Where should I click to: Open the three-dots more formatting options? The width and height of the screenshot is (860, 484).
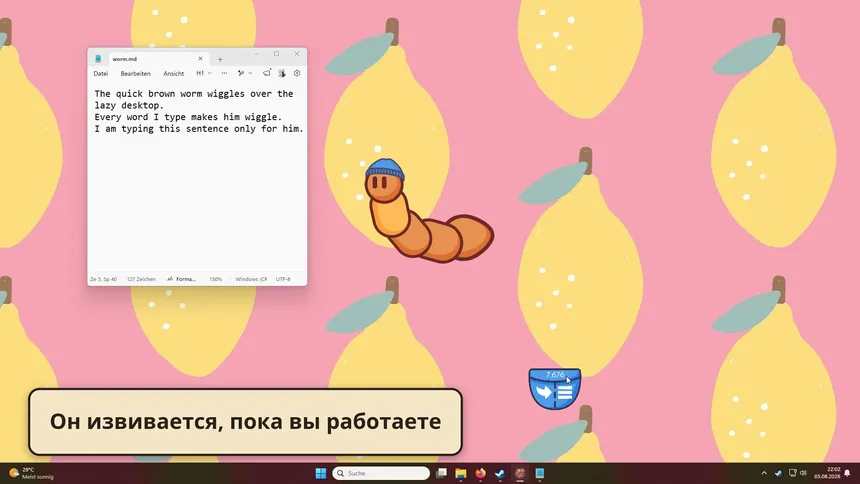(224, 73)
